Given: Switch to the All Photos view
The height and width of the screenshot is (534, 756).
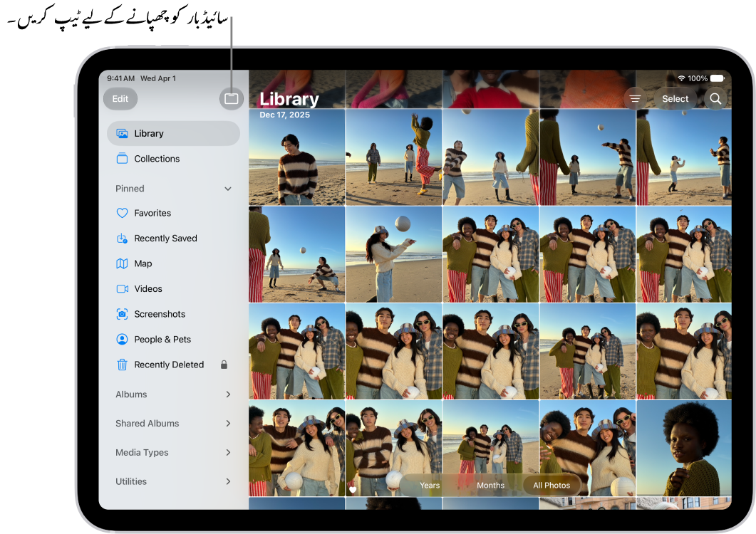Looking at the screenshot, I should click(552, 486).
